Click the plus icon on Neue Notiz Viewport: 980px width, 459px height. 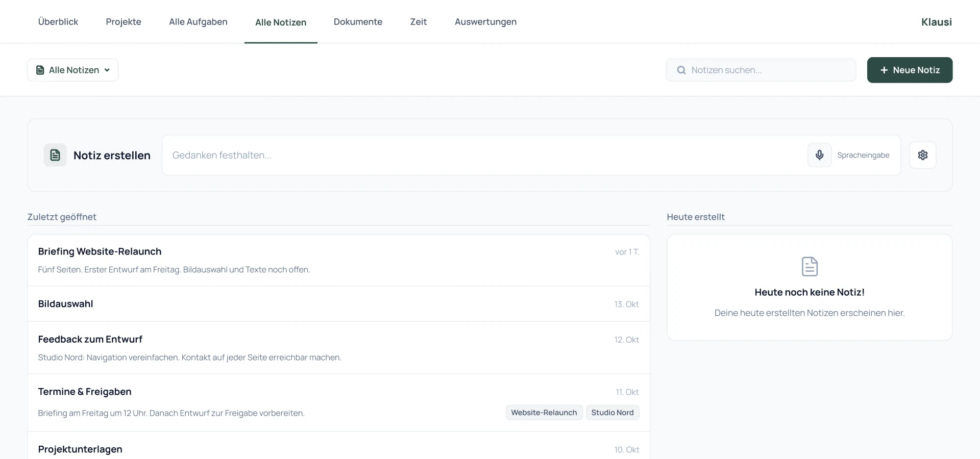[x=884, y=70]
